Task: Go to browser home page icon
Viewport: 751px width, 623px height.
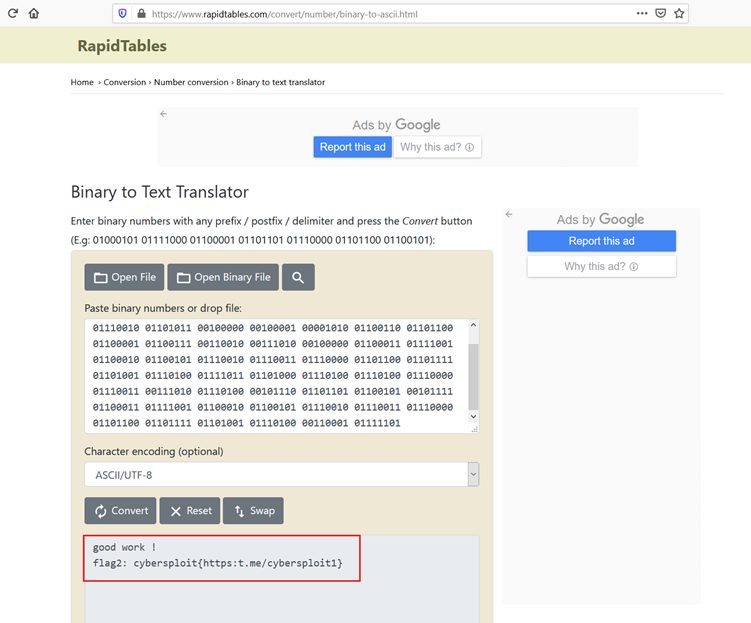Action: pyautogui.click(x=34, y=14)
